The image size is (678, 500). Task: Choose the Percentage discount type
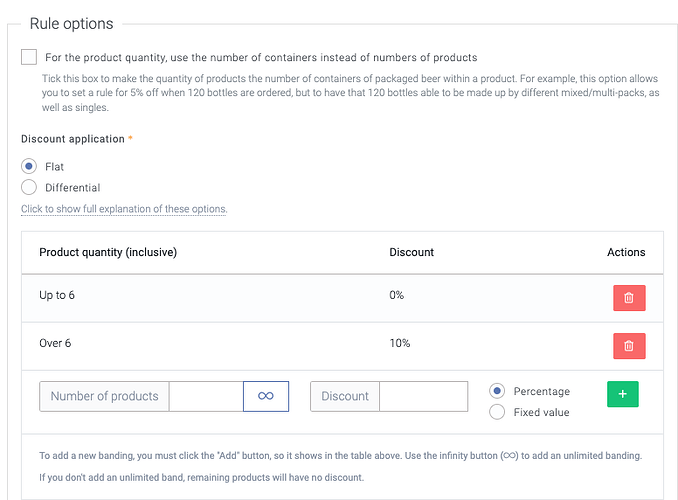(x=497, y=391)
